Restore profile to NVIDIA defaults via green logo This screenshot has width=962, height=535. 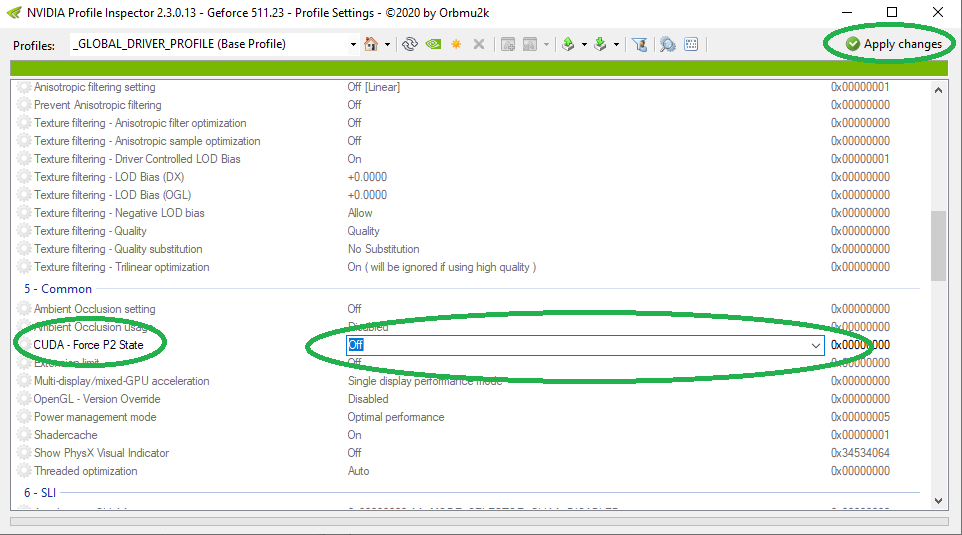(x=433, y=44)
